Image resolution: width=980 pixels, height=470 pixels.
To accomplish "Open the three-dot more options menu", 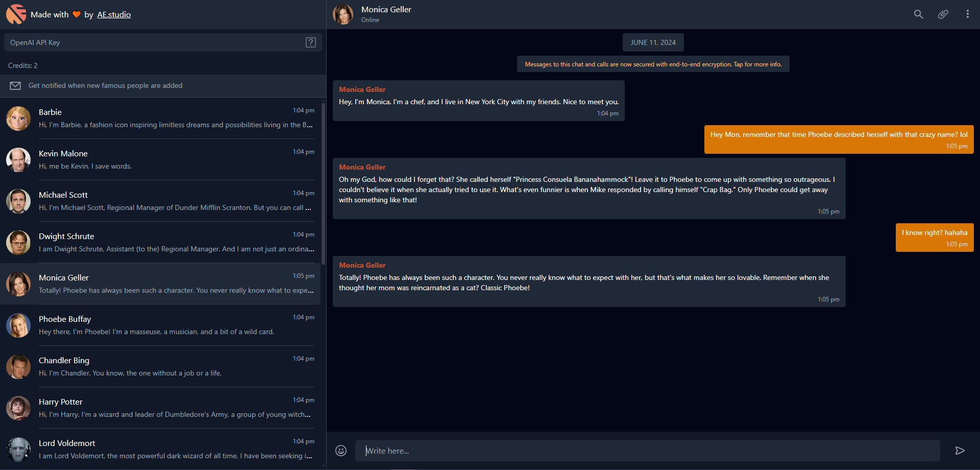I will click(967, 14).
